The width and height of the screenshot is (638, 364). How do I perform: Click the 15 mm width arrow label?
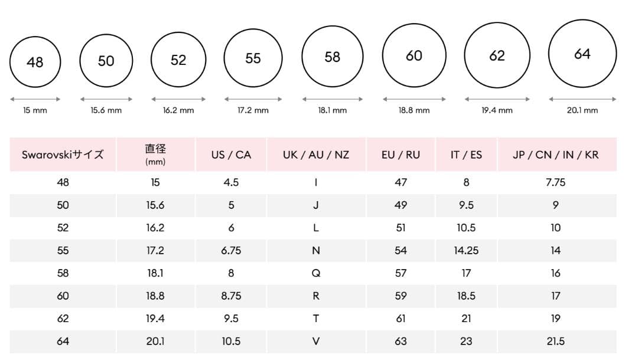click(35, 110)
